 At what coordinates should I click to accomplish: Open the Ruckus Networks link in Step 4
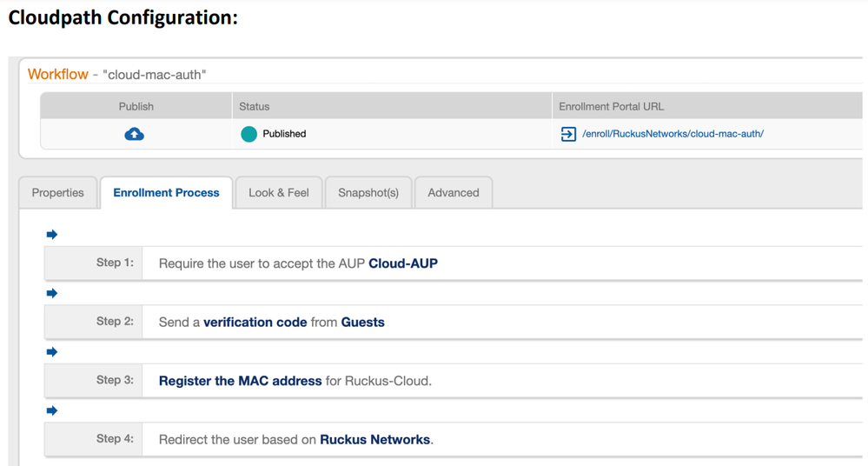point(374,440)
